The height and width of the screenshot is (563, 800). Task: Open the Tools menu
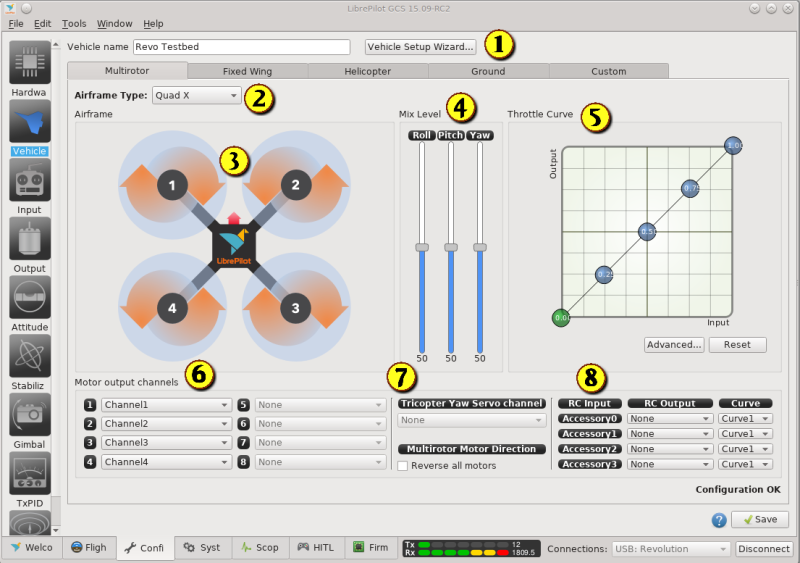coord(74,23)
